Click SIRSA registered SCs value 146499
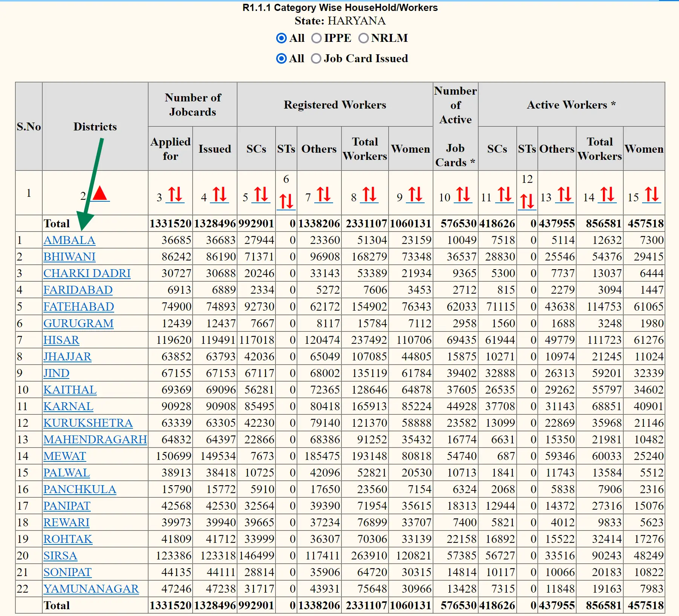This screenshot has width=679, height=616. point(256,555)
